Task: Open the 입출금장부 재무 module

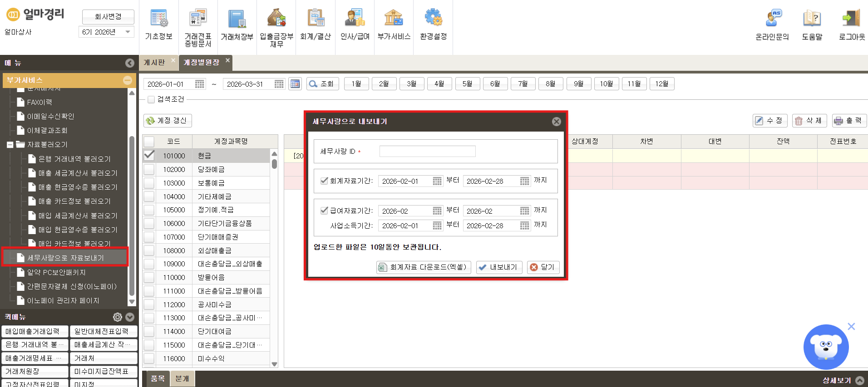Action: click(x=276, y=27)
